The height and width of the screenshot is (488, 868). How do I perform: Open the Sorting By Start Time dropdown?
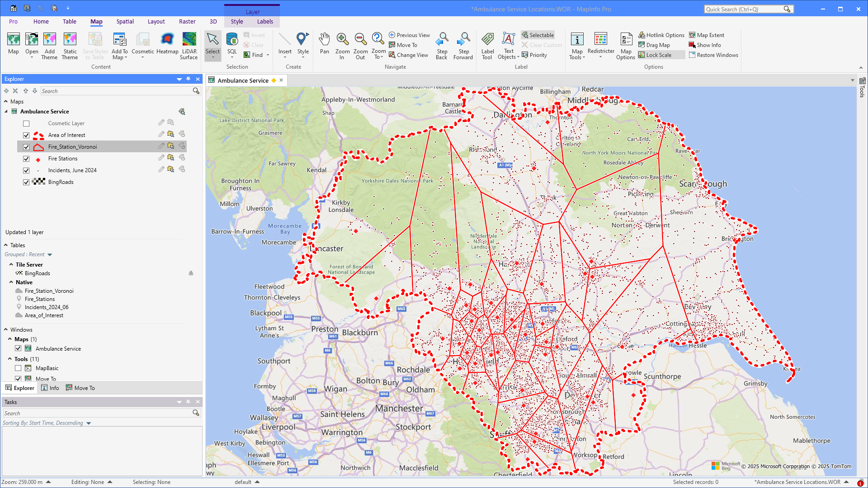point(89,423)
